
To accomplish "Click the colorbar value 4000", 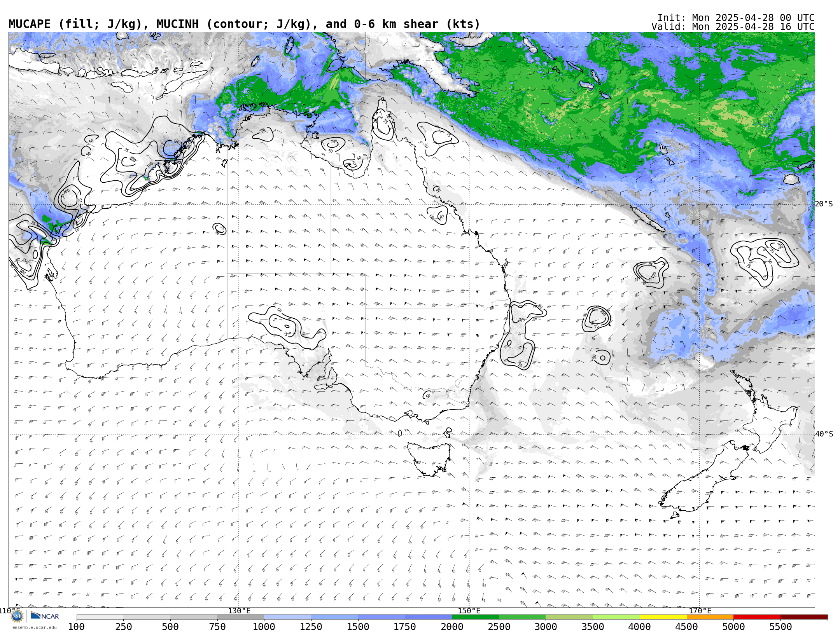I will click(x=640, y=627).
